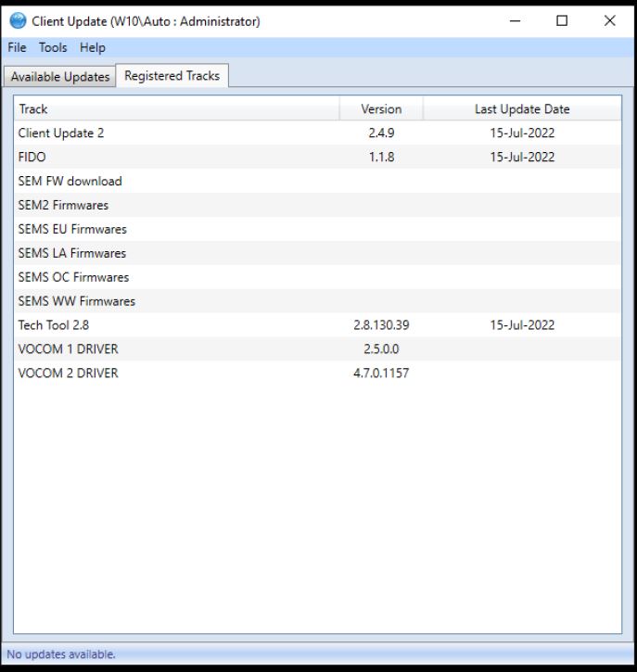Select the SEM FW download row
Screen dimensions: 637x672
[317, 181]
